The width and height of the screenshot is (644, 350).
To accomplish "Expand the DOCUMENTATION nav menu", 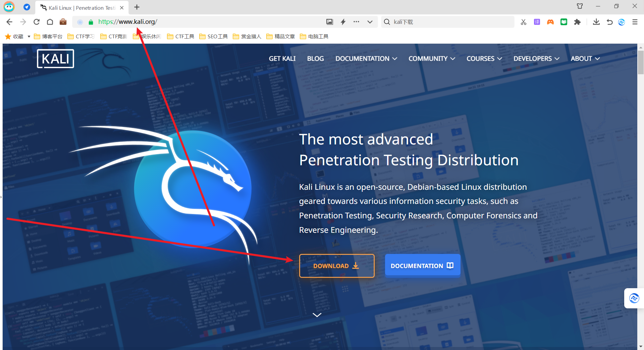I will pos(366,58).
